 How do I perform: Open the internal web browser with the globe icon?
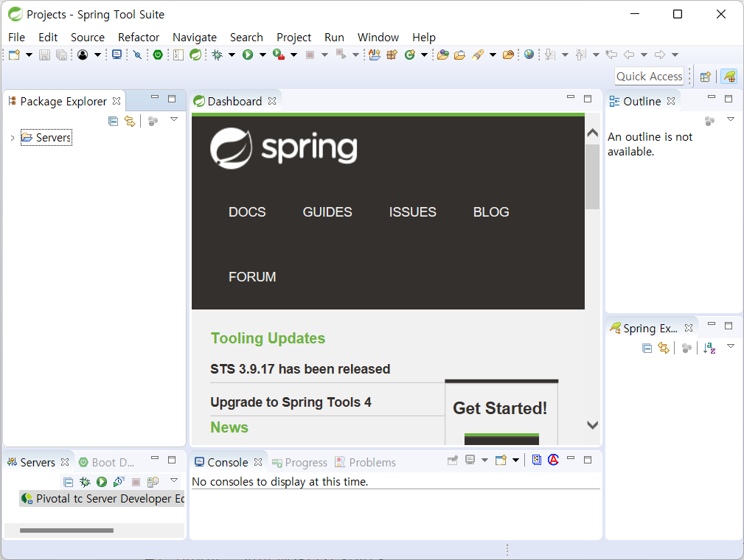click(x=529, y=55)
